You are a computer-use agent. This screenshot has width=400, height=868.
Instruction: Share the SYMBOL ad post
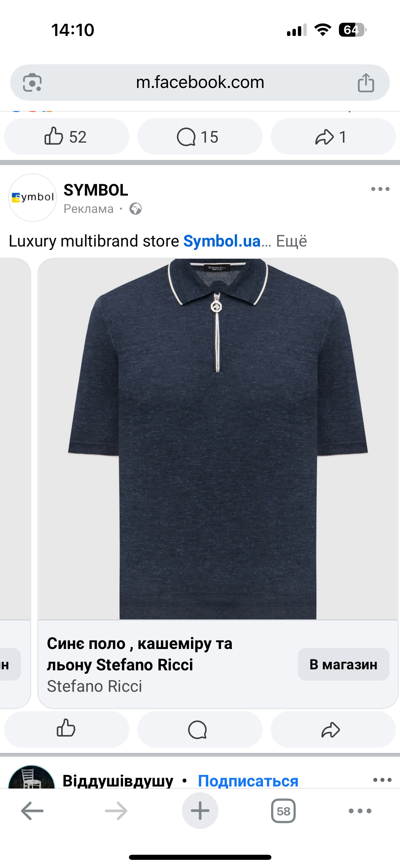(333, 729)
